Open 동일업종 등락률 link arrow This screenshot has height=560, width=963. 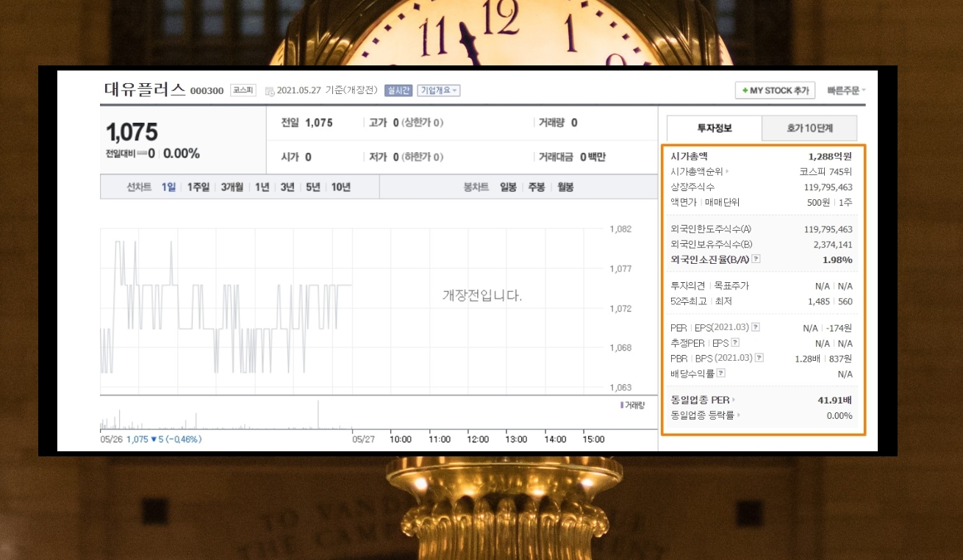[738, 416]
